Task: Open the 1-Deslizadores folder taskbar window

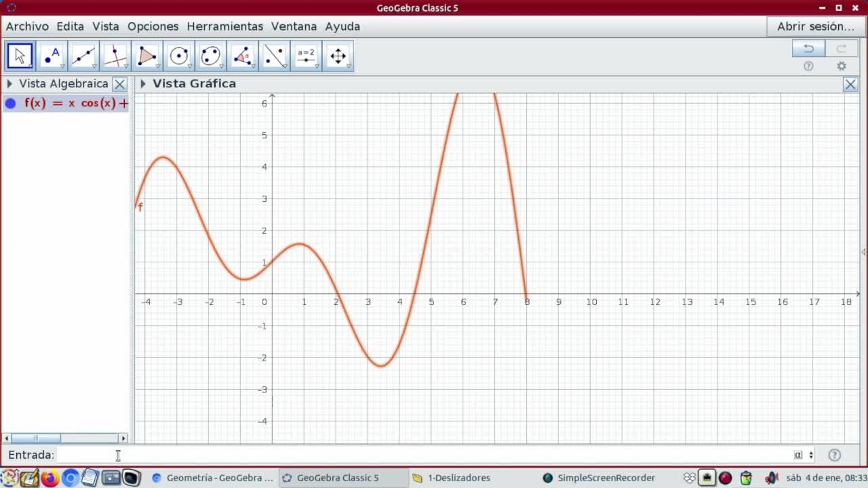Action: pos(452,478)
